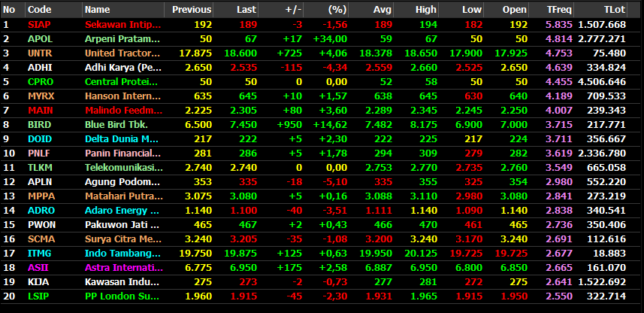Screen dimensions: 644x313
Task: Click the +14,62 percent value for BIRD
Action: click(x=330, y=125)
